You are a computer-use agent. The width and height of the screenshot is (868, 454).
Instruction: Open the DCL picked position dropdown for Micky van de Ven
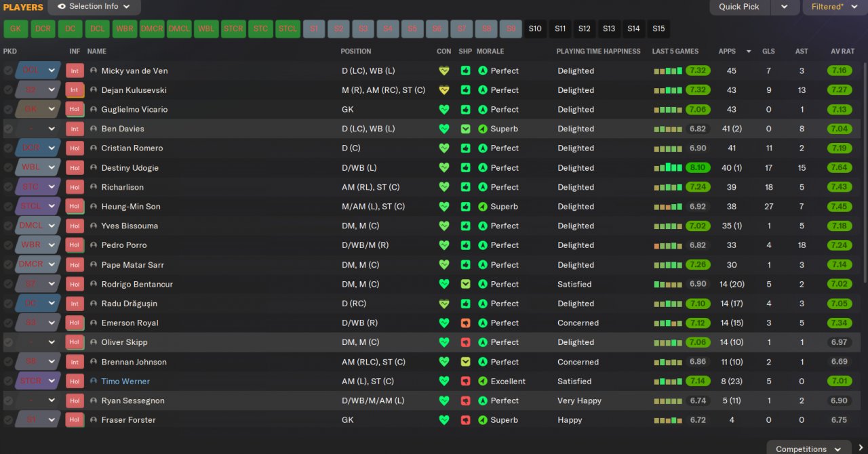[x=52, y=70]
